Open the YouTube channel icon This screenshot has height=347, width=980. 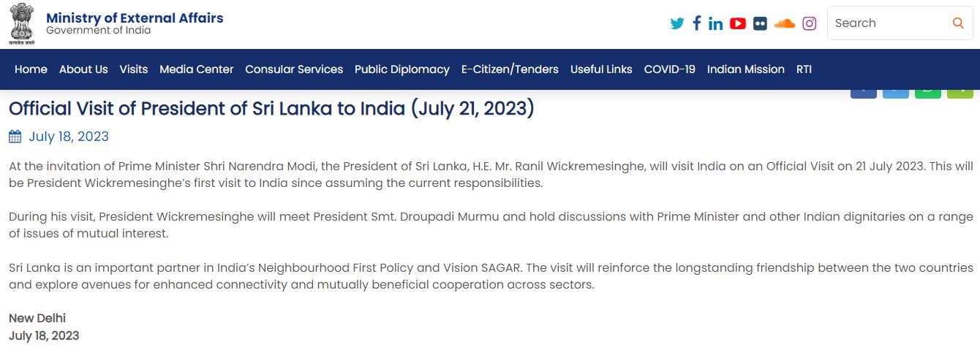point(738,23)
